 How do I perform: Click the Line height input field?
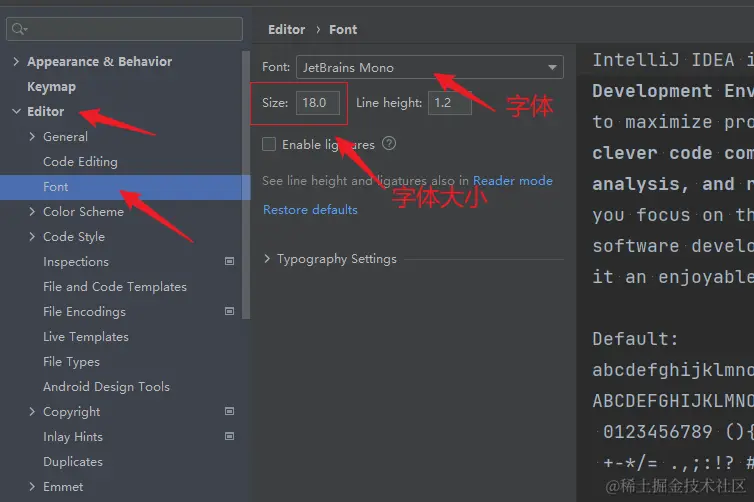(450, 103)
